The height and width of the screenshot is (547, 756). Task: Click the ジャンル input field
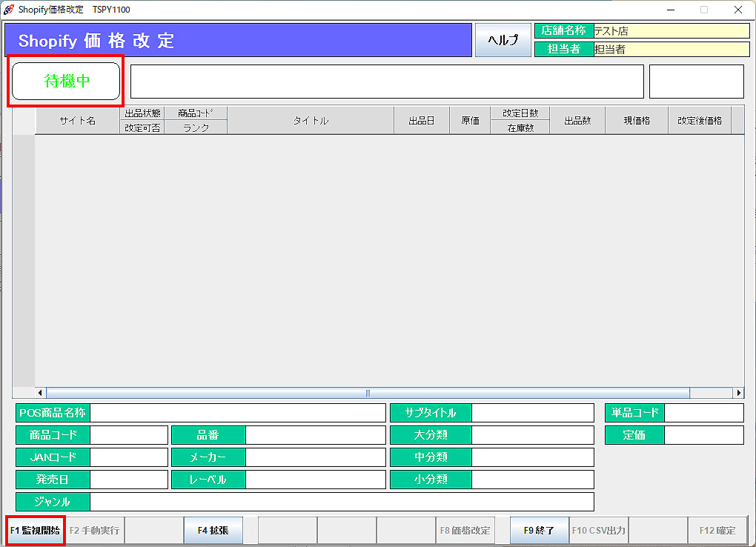point(341,502)
